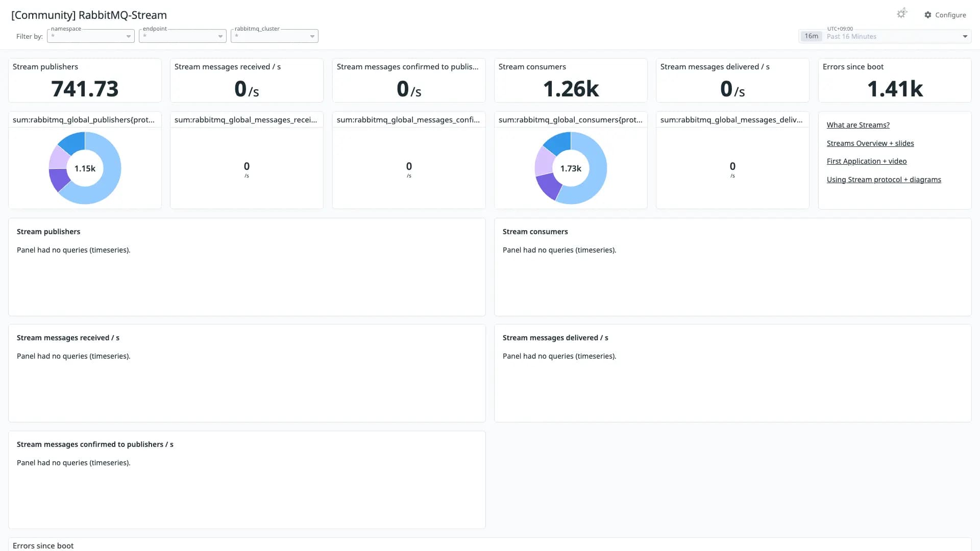Image resolution: width=980 pixels, height=551 pixels.
Task: Click the [Community] RabbitMQ-Stream dashboard title
Action: [x=89, y=15]
